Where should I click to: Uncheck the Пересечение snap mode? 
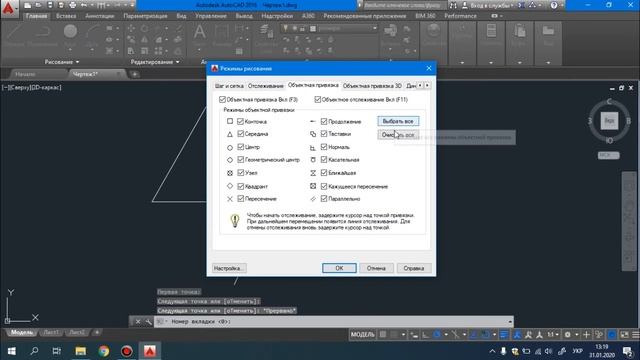click(x=240, y=199)
